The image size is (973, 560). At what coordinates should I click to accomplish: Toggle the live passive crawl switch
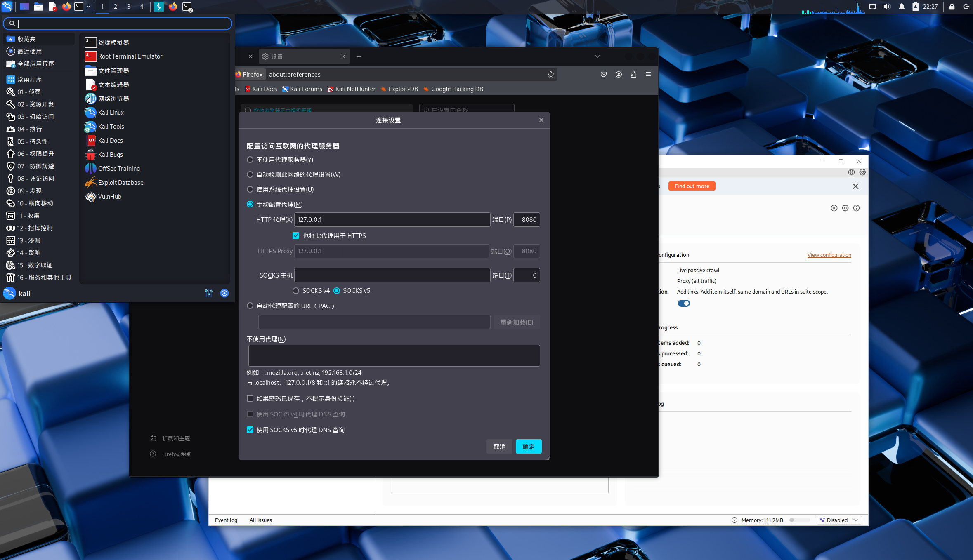(x=684, y=304)
